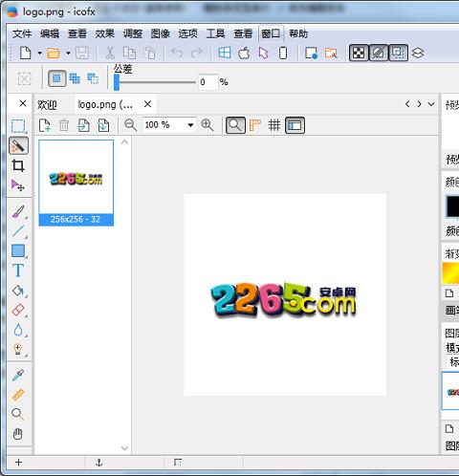Screen dimensions: 459x476
Task: Select the Blur drop tool
Action: click(x=18, y=330)
